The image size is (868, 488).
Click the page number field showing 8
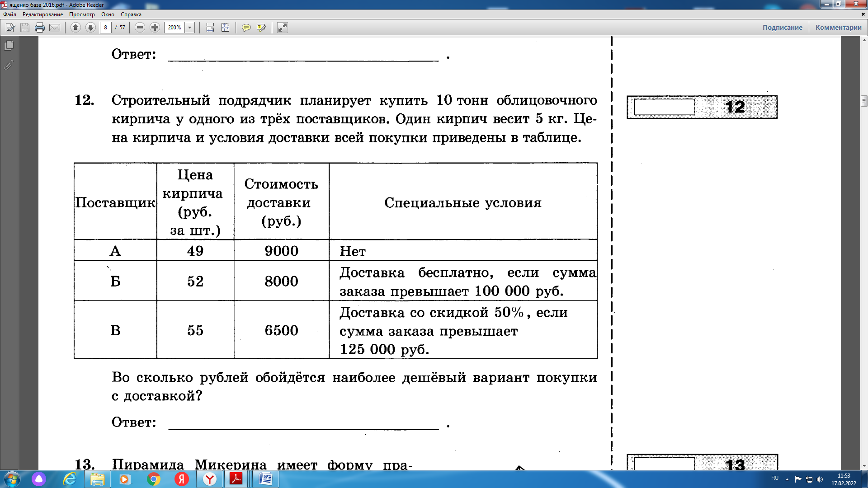pos(106,28)
